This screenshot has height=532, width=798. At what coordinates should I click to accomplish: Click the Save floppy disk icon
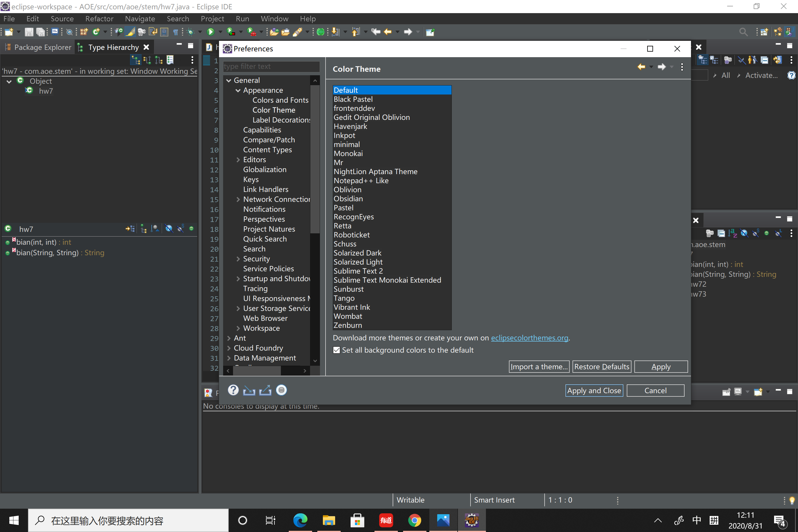(x=29, y=32)
